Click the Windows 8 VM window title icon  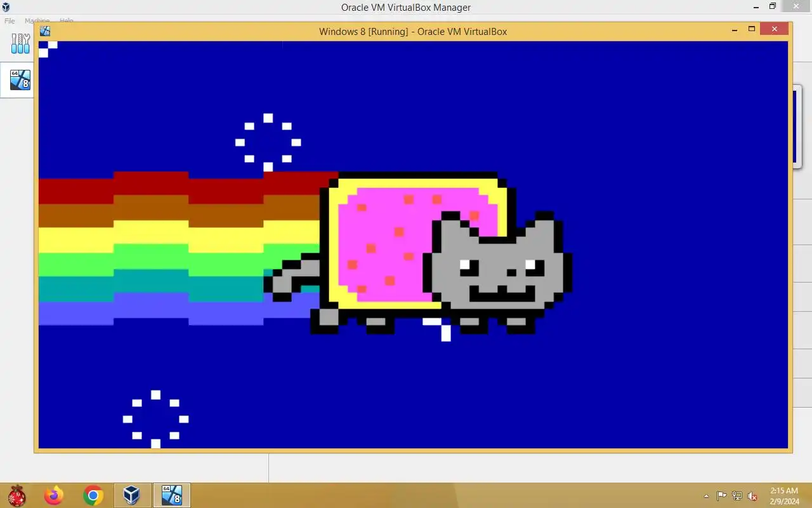[x=44, y=31]
